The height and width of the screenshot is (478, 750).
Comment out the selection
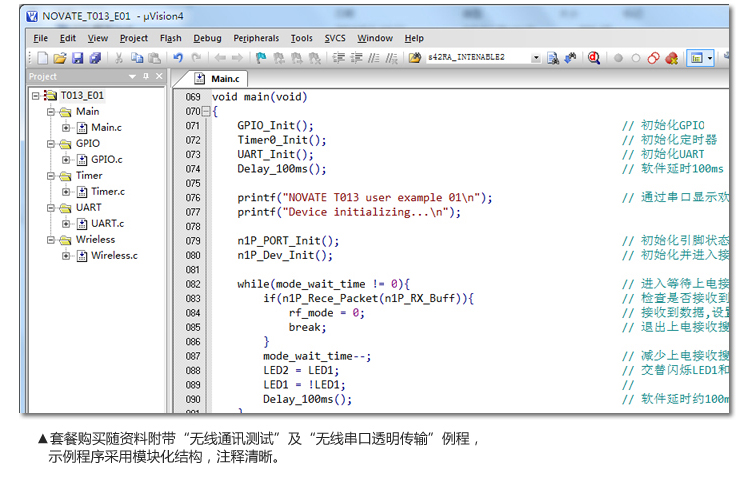click(x=374, y=58)
